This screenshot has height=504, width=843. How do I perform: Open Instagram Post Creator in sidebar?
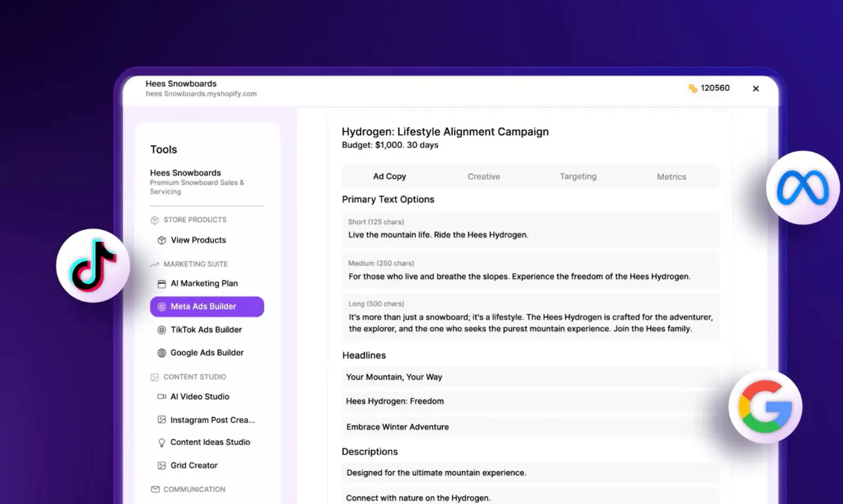[207, 420]
